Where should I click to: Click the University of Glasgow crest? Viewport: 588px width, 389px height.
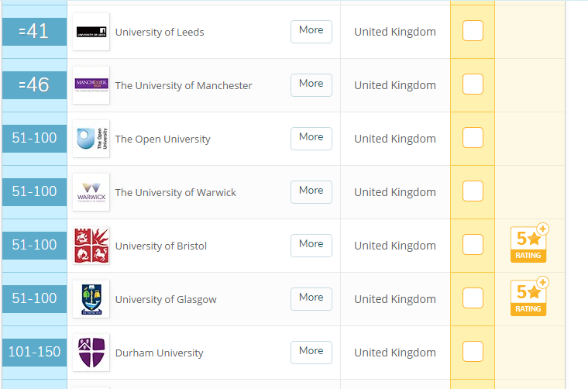tap(91, 299)
